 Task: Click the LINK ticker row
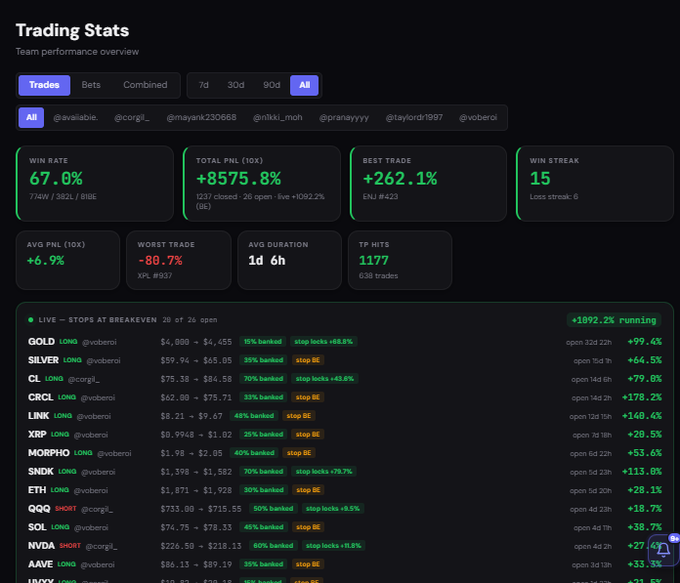point(345,416)
